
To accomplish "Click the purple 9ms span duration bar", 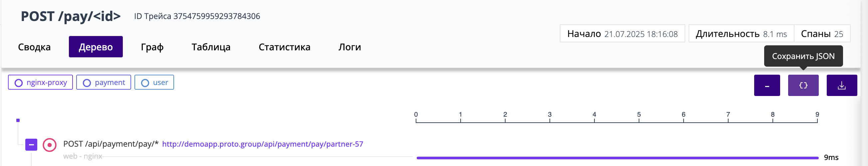I will [617, 158].
